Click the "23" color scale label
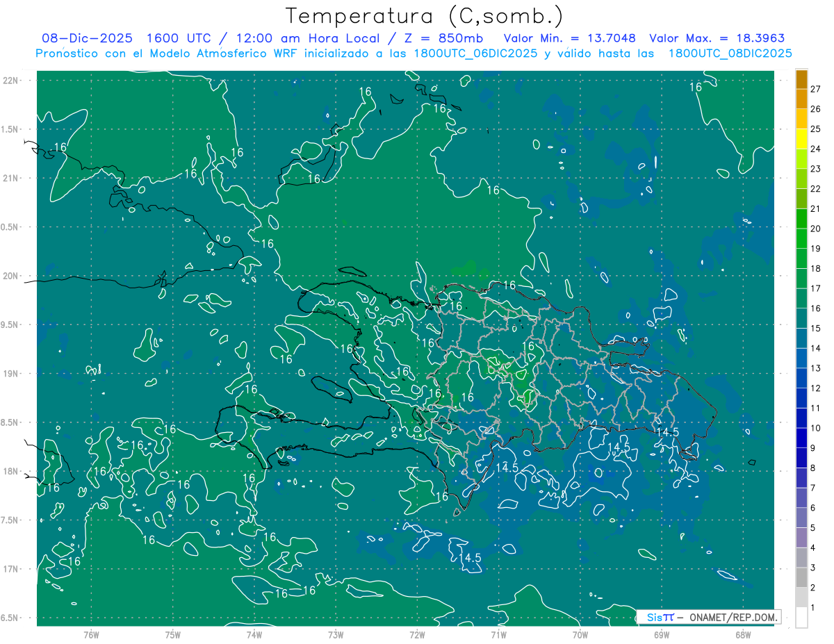This screenshot has width=834, height=644. coord(815,169)
